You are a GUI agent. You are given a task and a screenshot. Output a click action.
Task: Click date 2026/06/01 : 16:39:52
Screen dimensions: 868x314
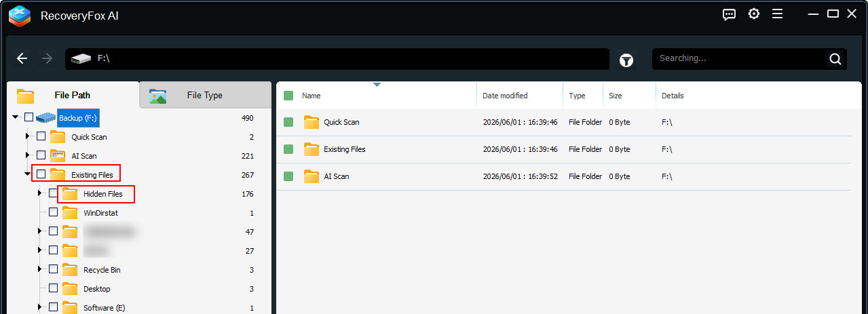[520, 176]
